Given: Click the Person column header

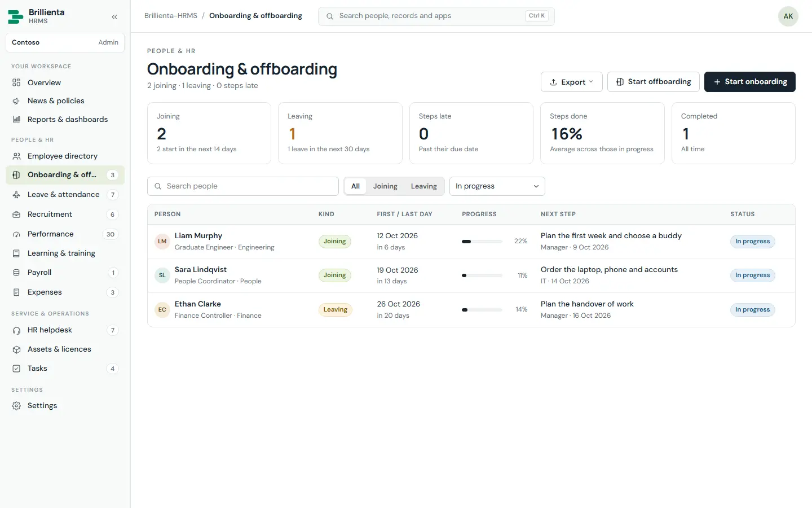Looking at the screenshot, I should pyautogui.click(x=167, y=214).
